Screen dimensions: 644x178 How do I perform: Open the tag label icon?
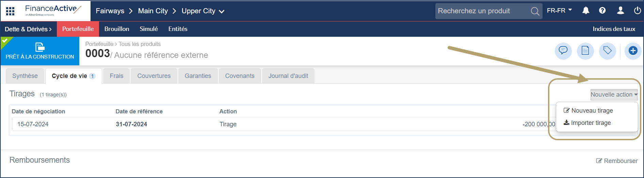point(607,51)
